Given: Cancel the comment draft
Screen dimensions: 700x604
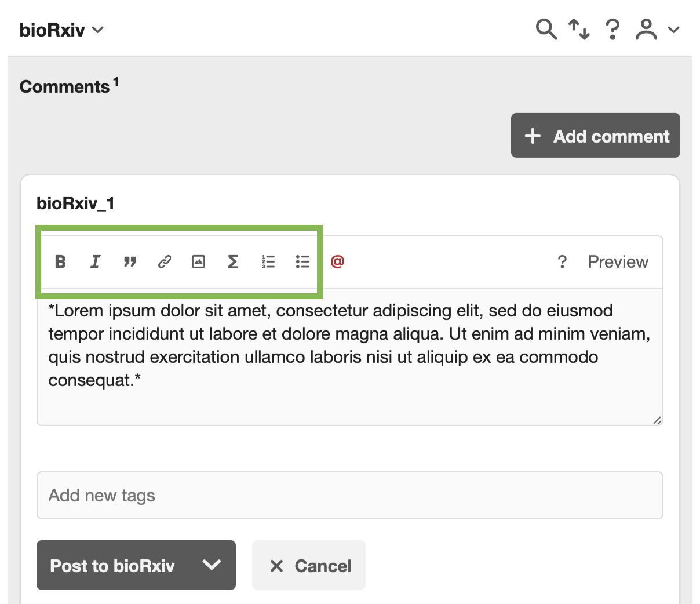Looking at the screenshot, I should 309,566.
